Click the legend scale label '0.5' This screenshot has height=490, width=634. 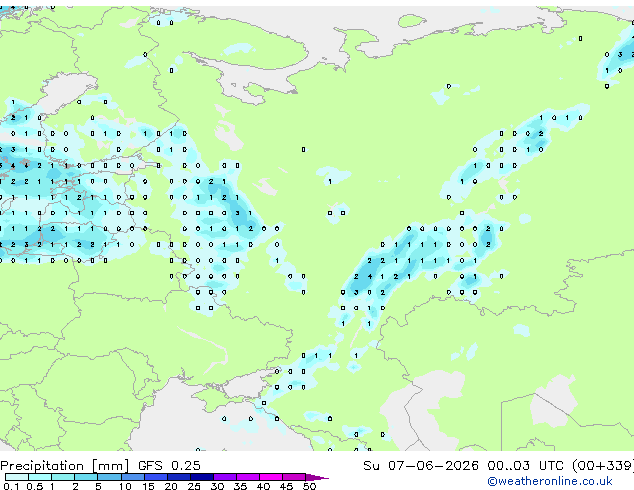(x=35, y=486)
